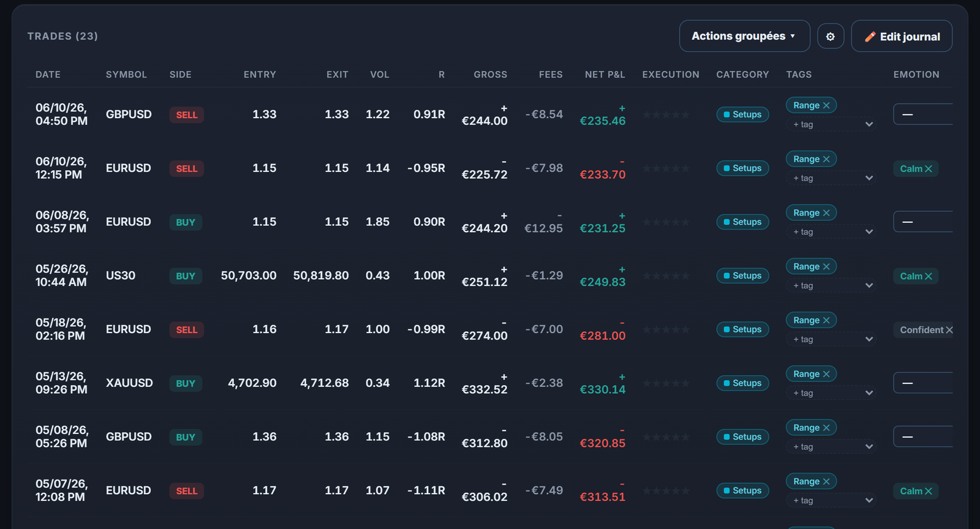Rate execution stars for US30 trade
This screenshot has width=980, height=529.
pyautogui.click(x=666, y=276)
